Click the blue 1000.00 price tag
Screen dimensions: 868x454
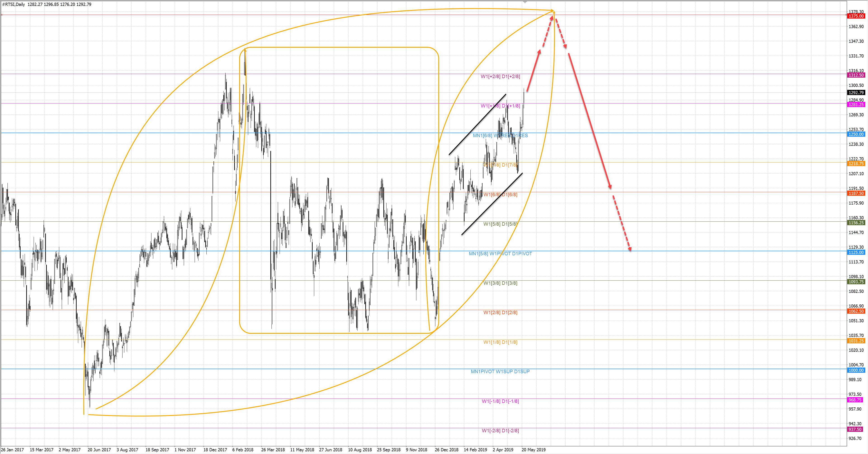pyautogui.click(x=856, y=370)
